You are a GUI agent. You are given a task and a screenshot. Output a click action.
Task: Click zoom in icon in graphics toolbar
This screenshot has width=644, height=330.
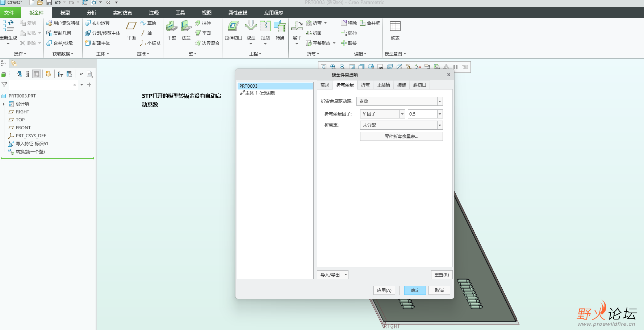point(333,67)
